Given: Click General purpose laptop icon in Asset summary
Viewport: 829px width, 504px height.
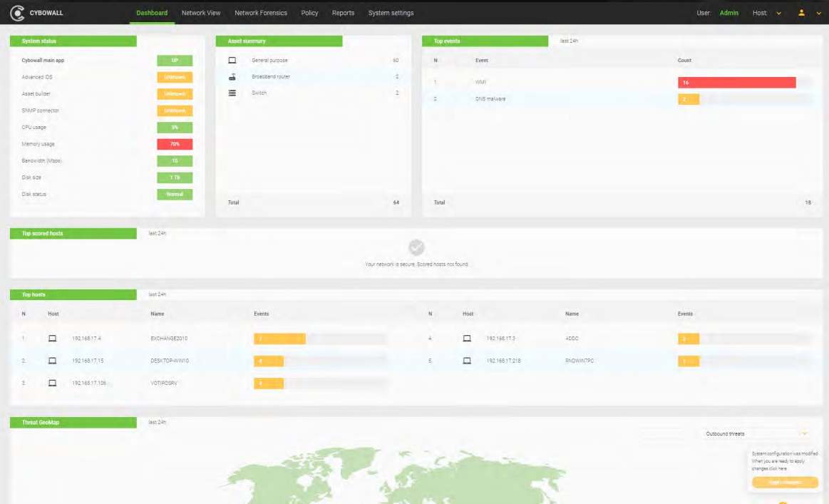Looking at the screenshot, I should point(232,61).
